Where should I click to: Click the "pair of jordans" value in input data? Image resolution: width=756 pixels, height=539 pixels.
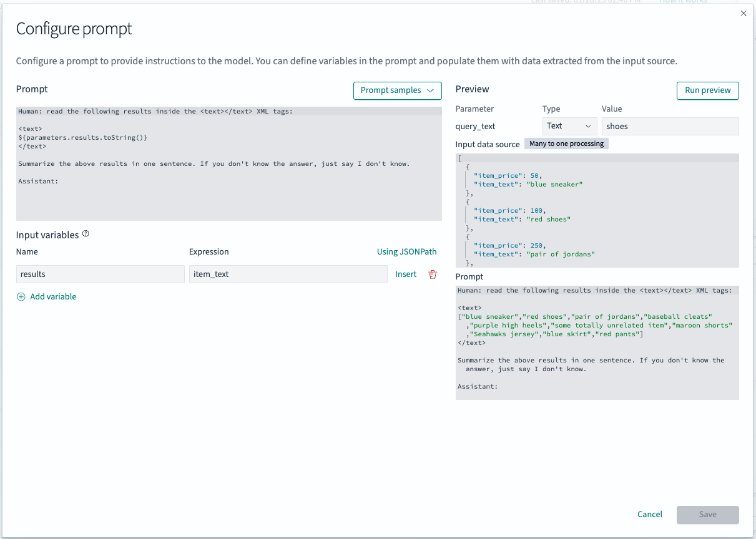[x=561, y=255]
